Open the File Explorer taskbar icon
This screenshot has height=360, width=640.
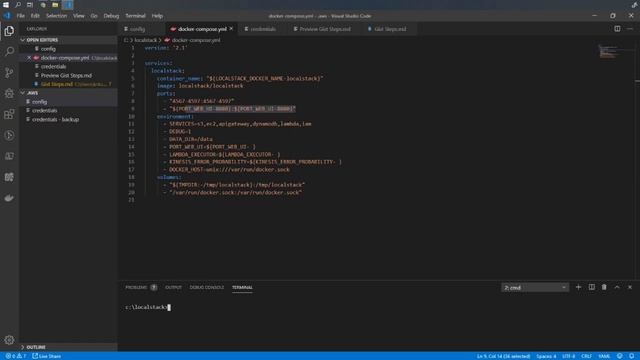[55, 5]
